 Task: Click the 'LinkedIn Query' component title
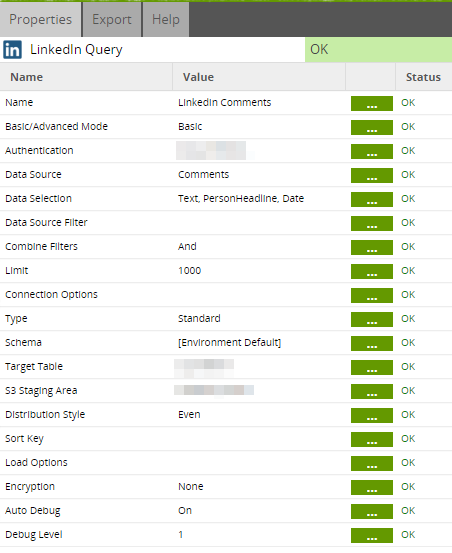click(76, 49)
